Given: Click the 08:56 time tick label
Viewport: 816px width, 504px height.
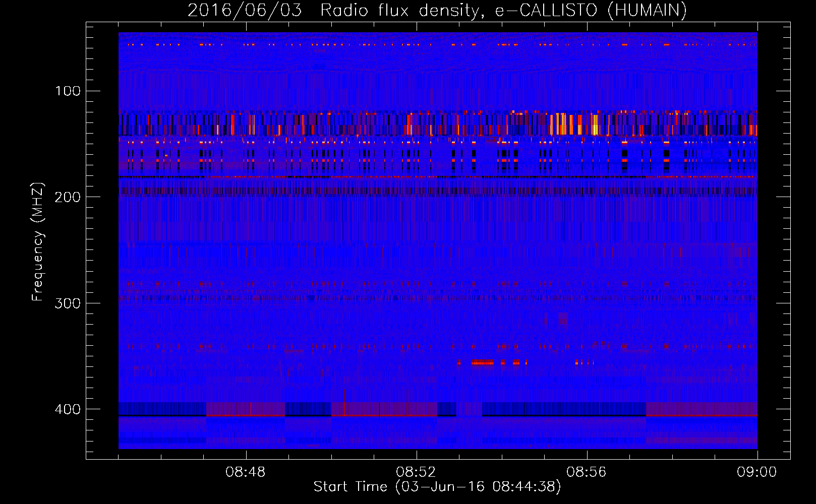Looking at the screenshot, I should 587,472.
